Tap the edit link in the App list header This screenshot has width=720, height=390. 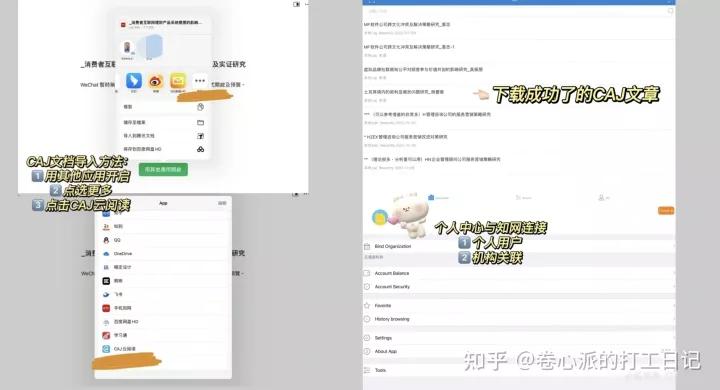[x=222, y=203]
